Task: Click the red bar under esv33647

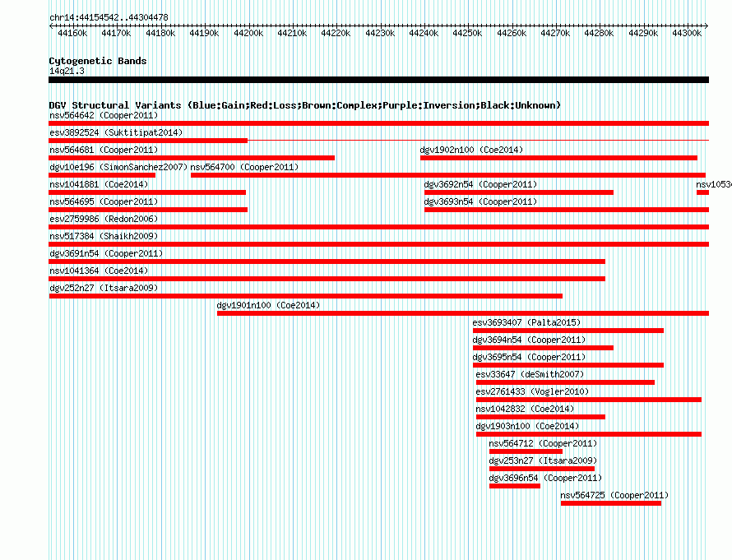Action: point(565,382)
